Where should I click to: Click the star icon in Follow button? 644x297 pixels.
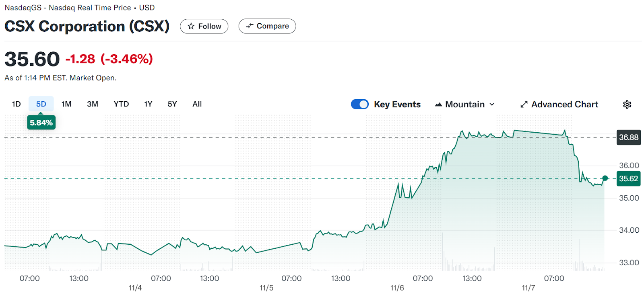191,26
